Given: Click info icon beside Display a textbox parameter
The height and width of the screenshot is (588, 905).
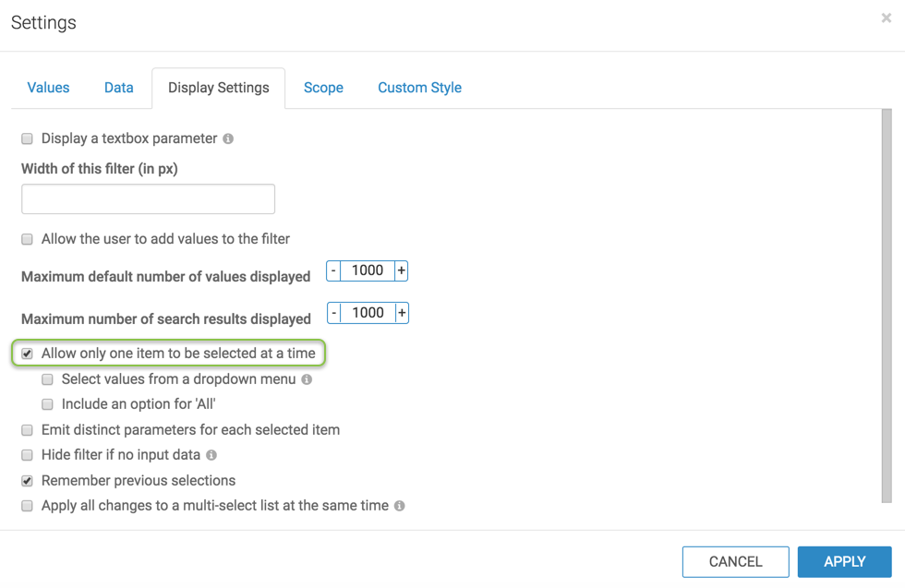Looking at the screenshot, I should (228, 138).
